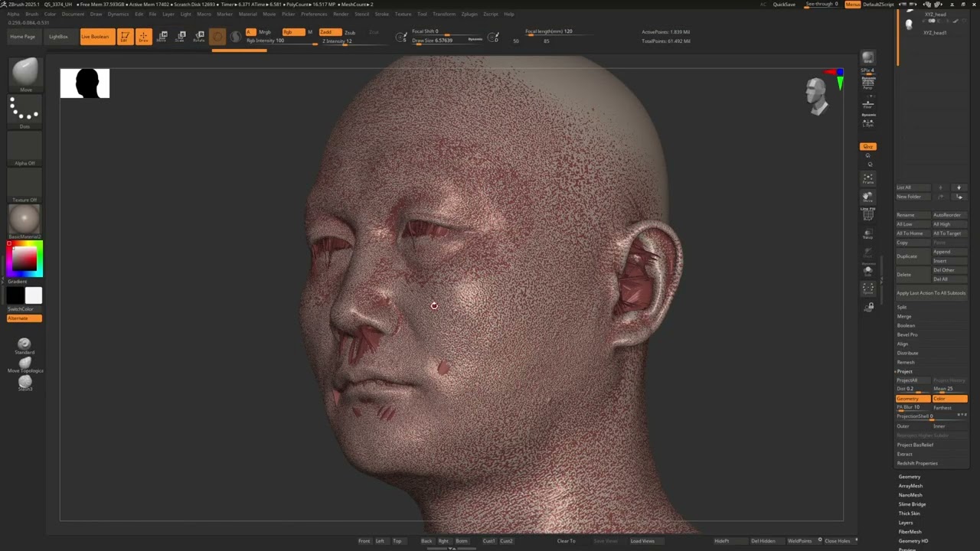
Task: Expand the FiberMesh palette section
Action: click(x=910, y=532)
